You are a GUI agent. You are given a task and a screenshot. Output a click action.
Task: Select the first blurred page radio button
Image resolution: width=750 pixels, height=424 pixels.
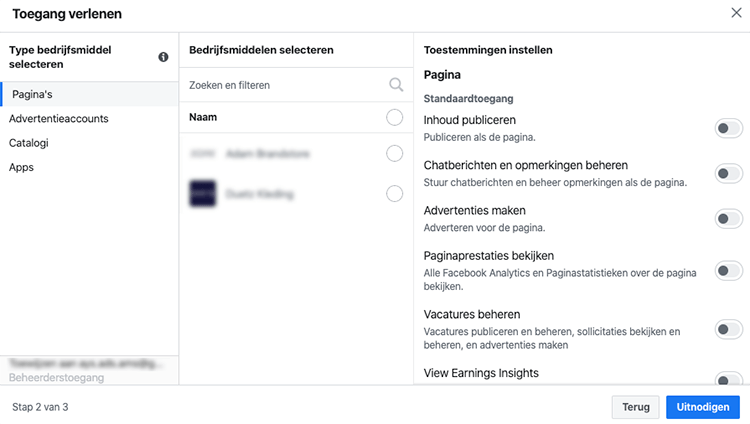pyautogui.click(x=394, y=154)
